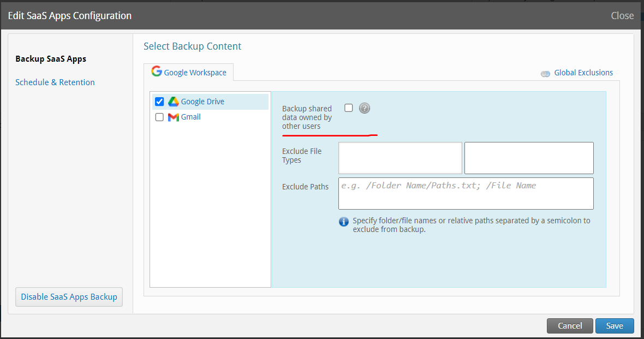Screen dimensions: 644x339
Task: Close the Edit SaaS Apps dialog
Action: tap(622, 16)
